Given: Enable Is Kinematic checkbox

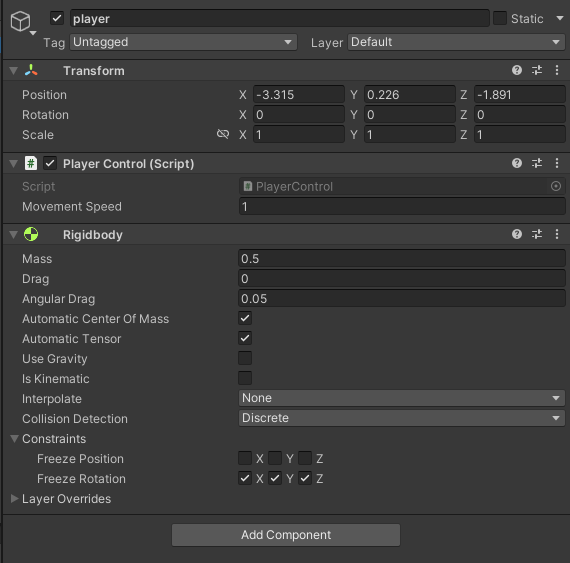Looking at the screenshot, I should 245,378.
